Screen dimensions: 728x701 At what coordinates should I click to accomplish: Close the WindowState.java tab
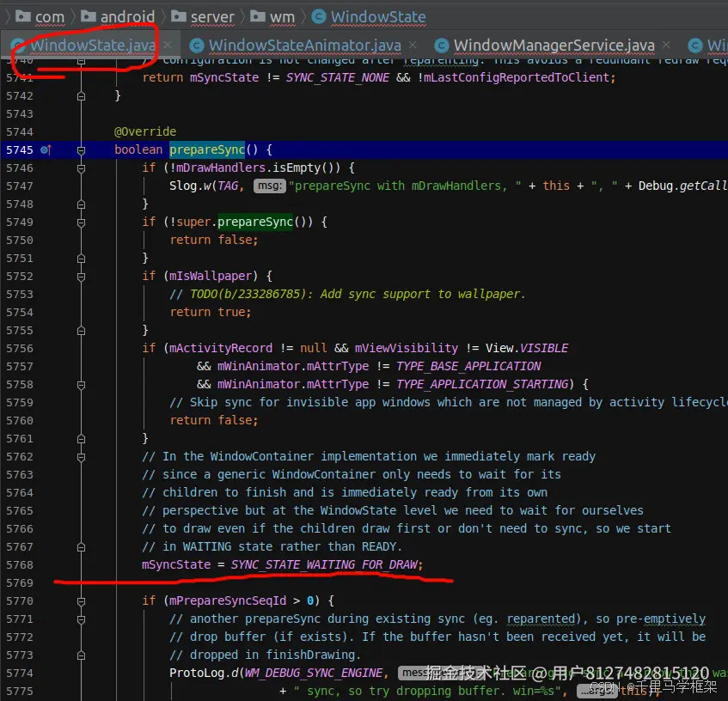pyautogui.click(x=168, y=45)
